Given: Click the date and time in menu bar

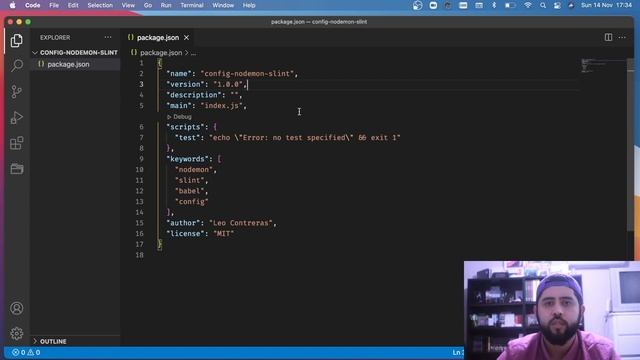Looking at the screenshot, I should click(606, 5).
